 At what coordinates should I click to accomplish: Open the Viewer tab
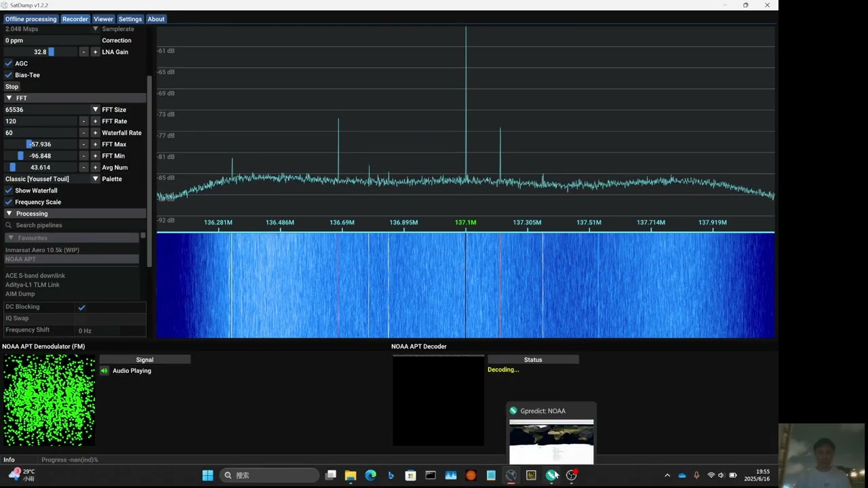click(103, 19)
